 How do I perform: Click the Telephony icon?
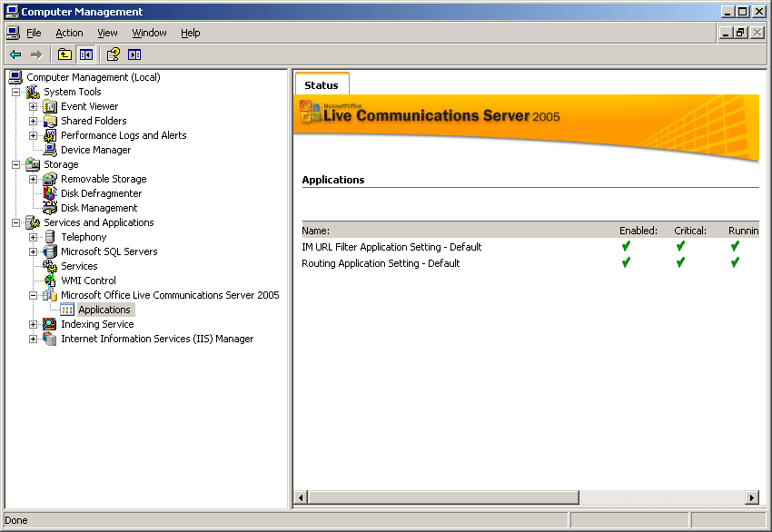[x=50, y=237]
